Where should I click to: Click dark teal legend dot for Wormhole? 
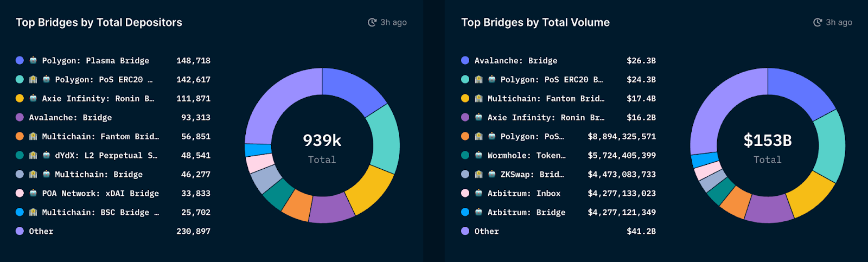click(465, 155)
